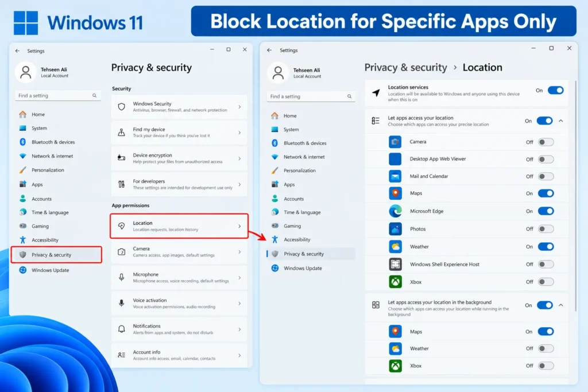The width and height of the screenshot is (588, 392).
Task: Turn off the Location services toggle
Action: click(555, 90)
